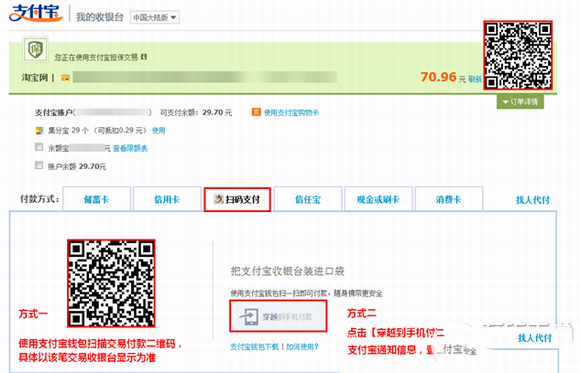This screenshot has height=373, width=580.
Task: Open the 中国大陆版 region dropdown
Action: (155, 17)
